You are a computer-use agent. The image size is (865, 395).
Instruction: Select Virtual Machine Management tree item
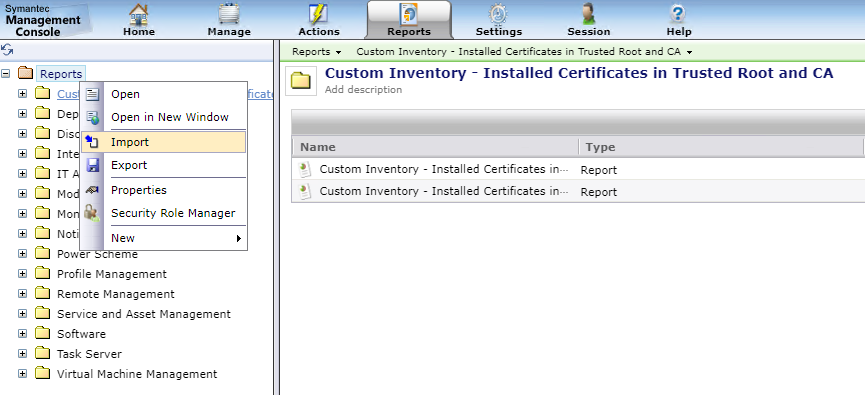(x=137, y=373)
